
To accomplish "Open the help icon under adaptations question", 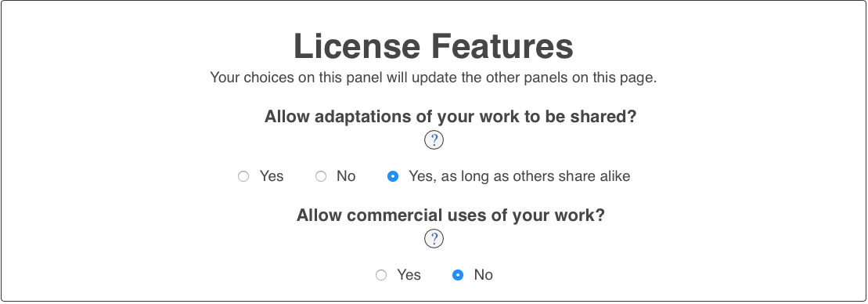I will 434,140.
